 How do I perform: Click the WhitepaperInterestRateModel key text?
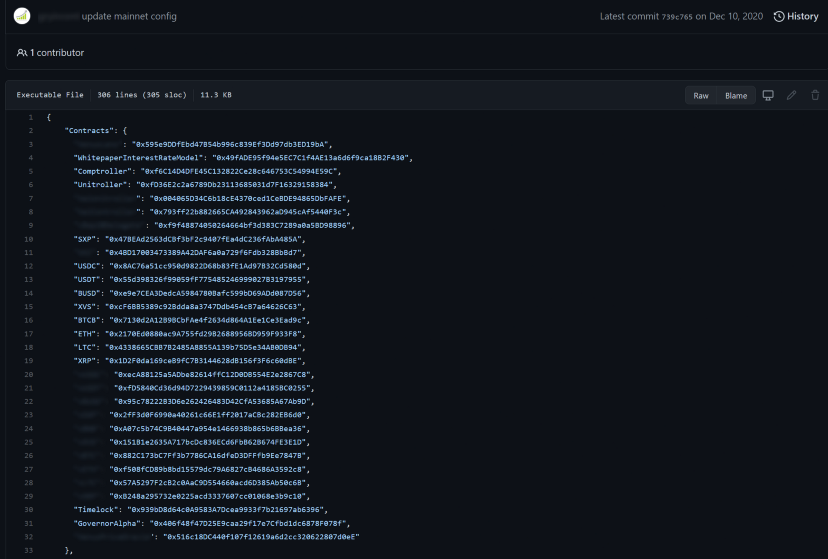point(139,158)
